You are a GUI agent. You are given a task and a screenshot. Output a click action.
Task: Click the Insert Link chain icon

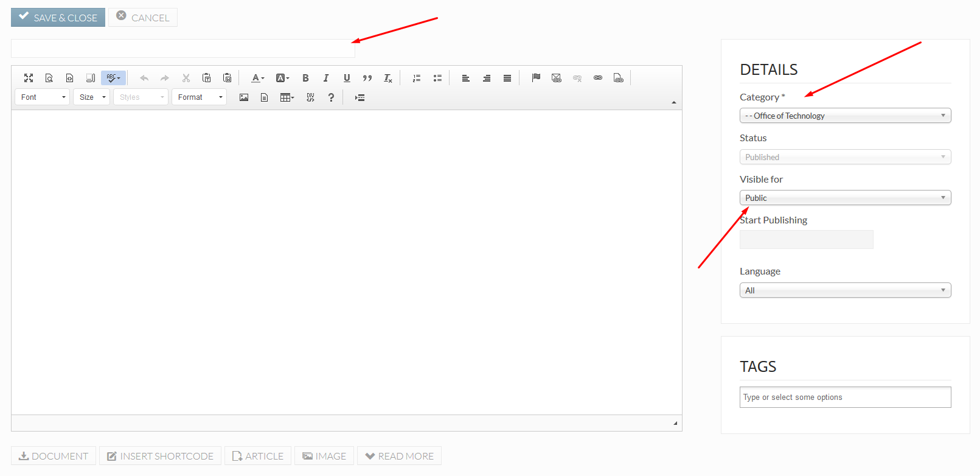point(598,78)
